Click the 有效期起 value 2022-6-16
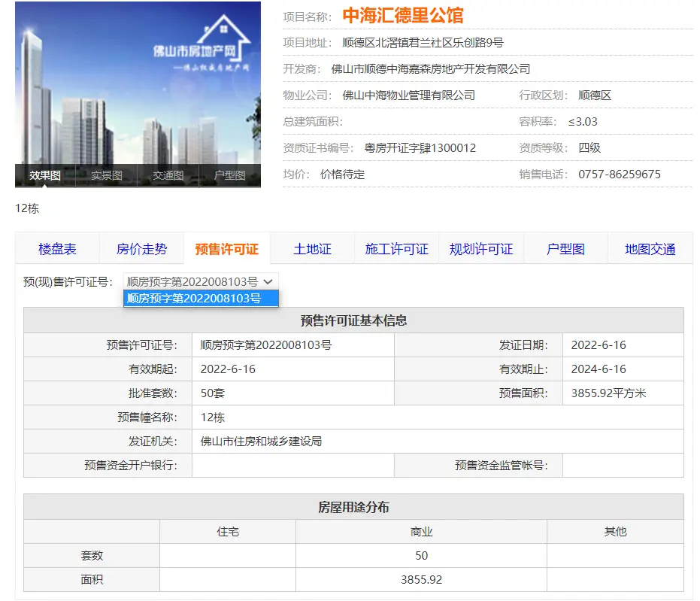This screenshot has width=700, height=601. point(228,369)
